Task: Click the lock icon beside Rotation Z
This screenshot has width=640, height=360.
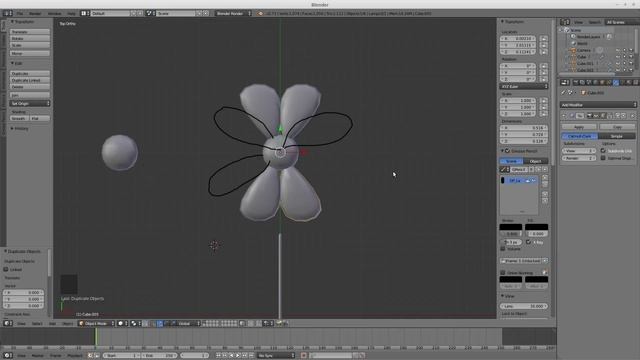Action: (543, 79)
